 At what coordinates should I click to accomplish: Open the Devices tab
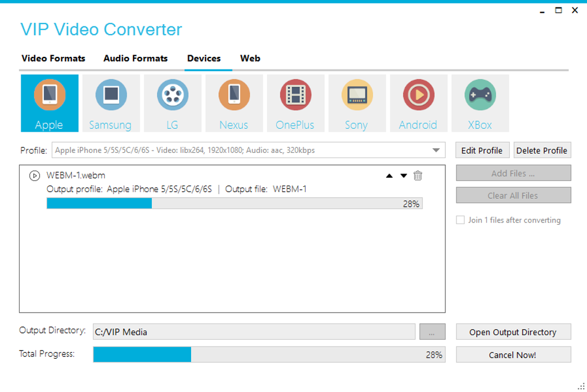[204, 59]
